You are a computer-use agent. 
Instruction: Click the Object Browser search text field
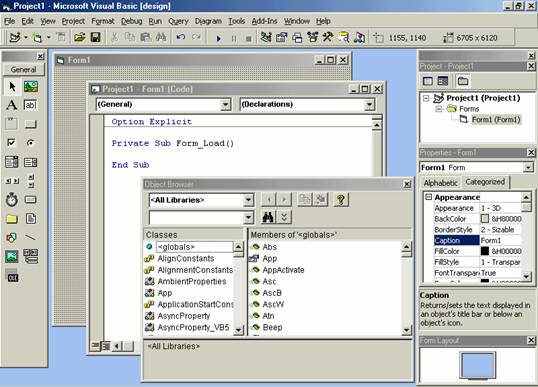[x=196, y=218]
